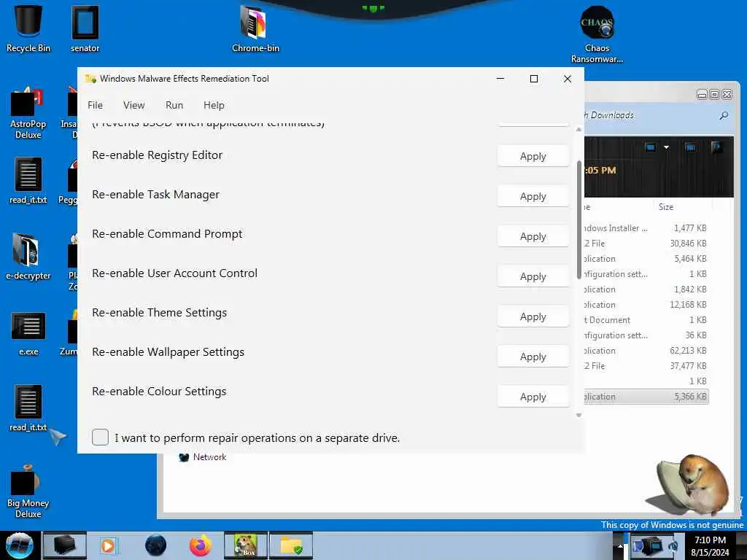This screenshot has width=747, height=560.
Task: Open the read_it.txt file above Big Money Deluxe
Action: (28, 408)
